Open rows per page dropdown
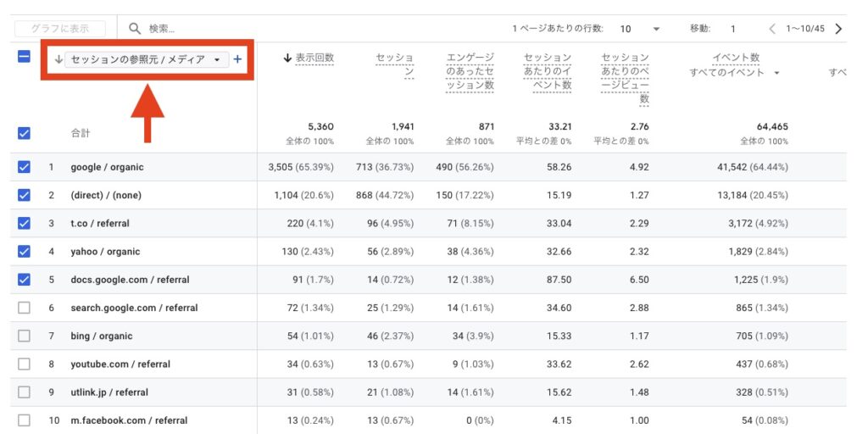The height and width of the screenshot is (445, 868). (639, 29)
